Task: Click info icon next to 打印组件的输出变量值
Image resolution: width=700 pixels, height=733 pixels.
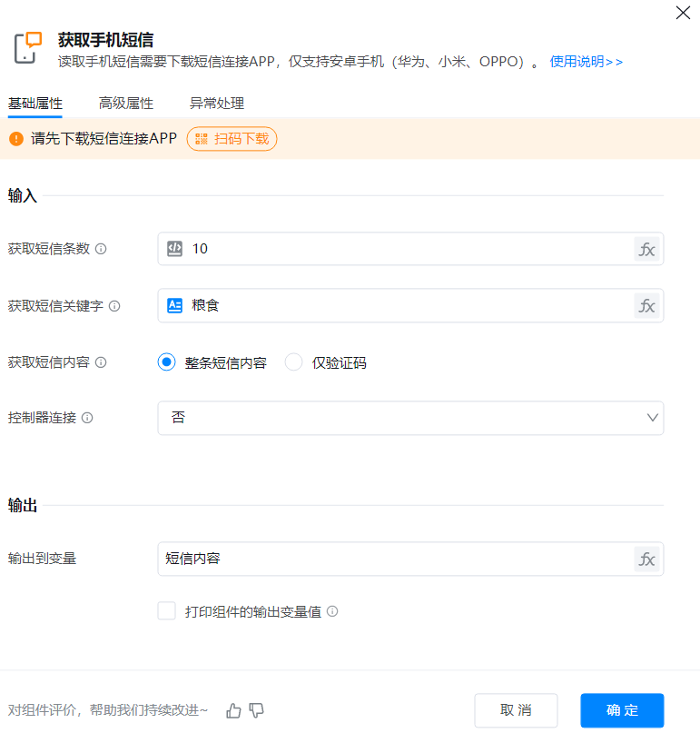Action: 332,612
